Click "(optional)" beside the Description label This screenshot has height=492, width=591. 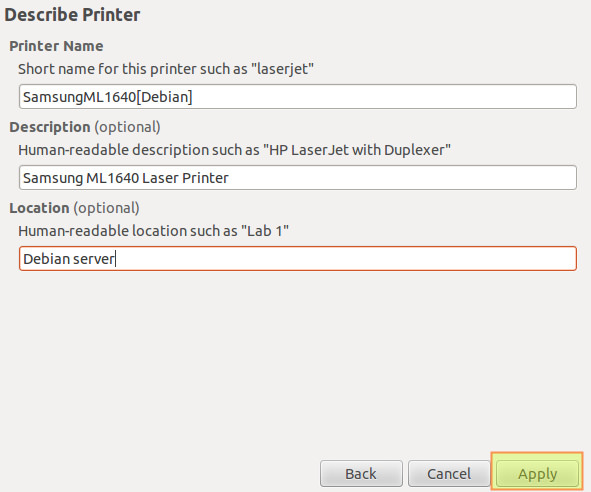point(127,127)
